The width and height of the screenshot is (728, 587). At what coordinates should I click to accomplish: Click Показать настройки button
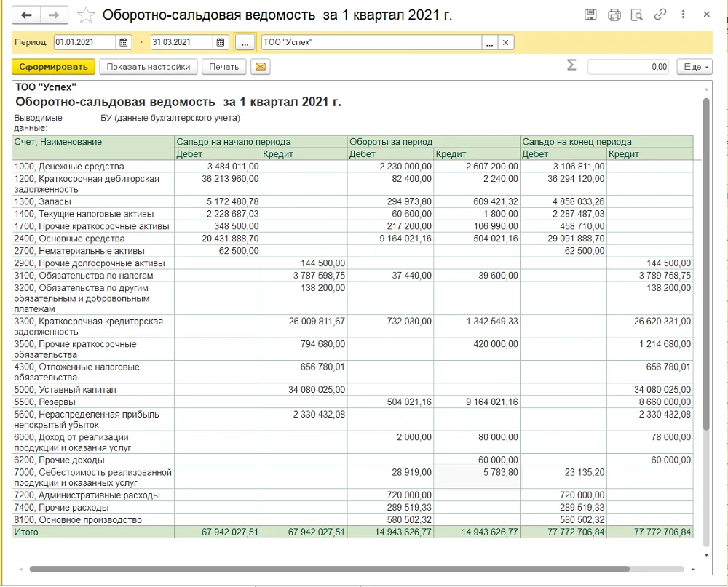click(x=148, y=67)
